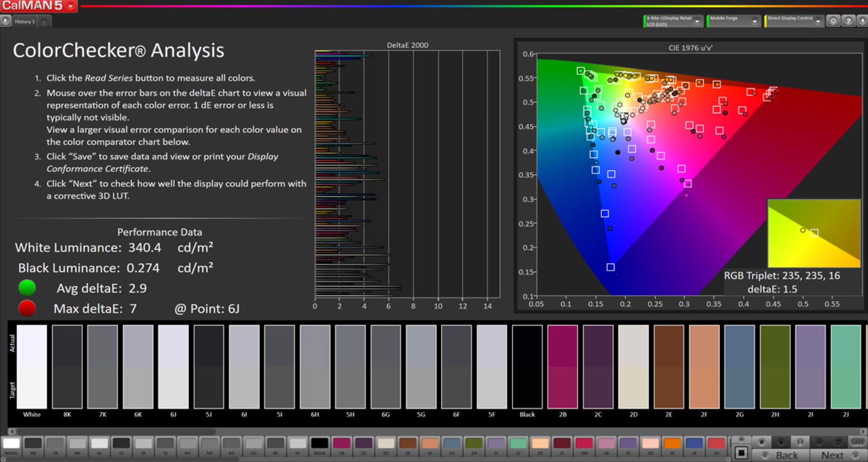Click the stop measurement button

[762, 442]
